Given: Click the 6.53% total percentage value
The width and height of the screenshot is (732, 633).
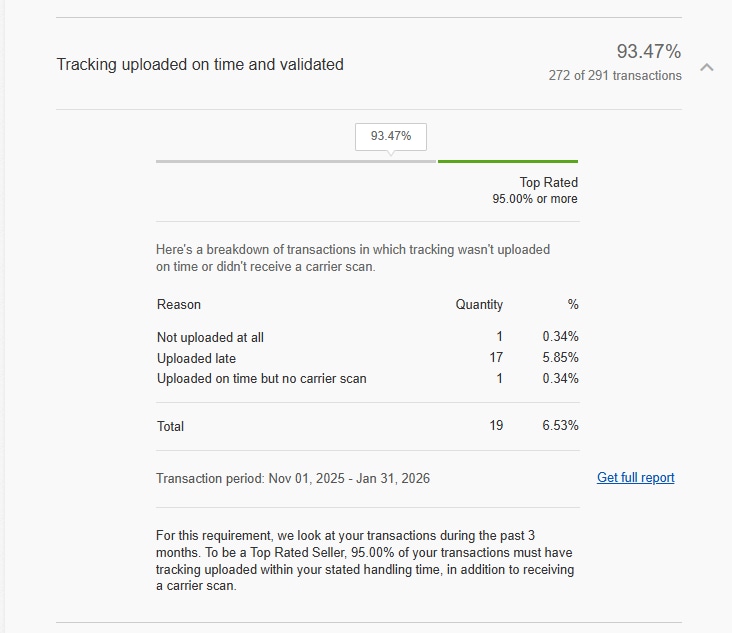Looking at the screenshot, I should [560, 426].
